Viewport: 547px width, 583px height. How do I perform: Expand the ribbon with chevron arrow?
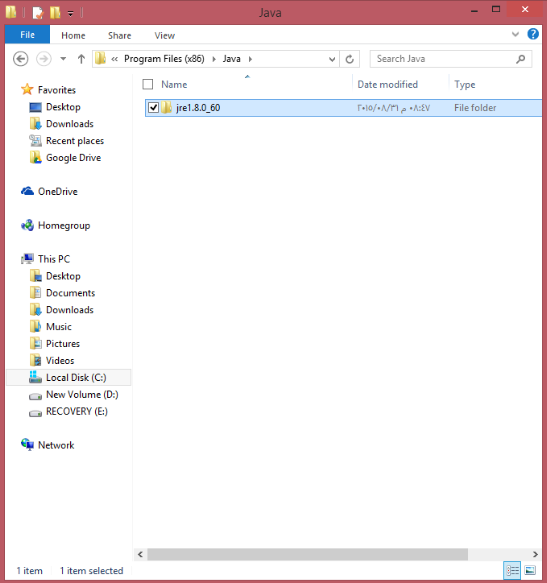click(x=515, y=35)
